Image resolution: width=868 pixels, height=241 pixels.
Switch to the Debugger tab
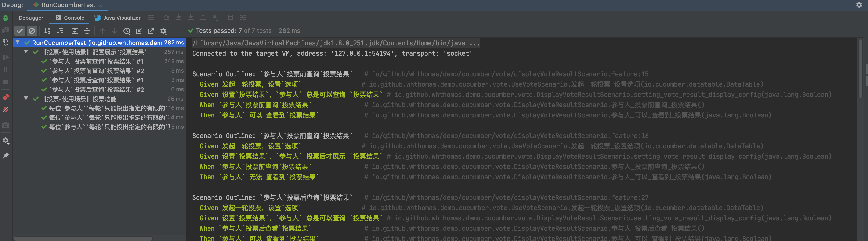pyautogui.click(x=31, y=18)
